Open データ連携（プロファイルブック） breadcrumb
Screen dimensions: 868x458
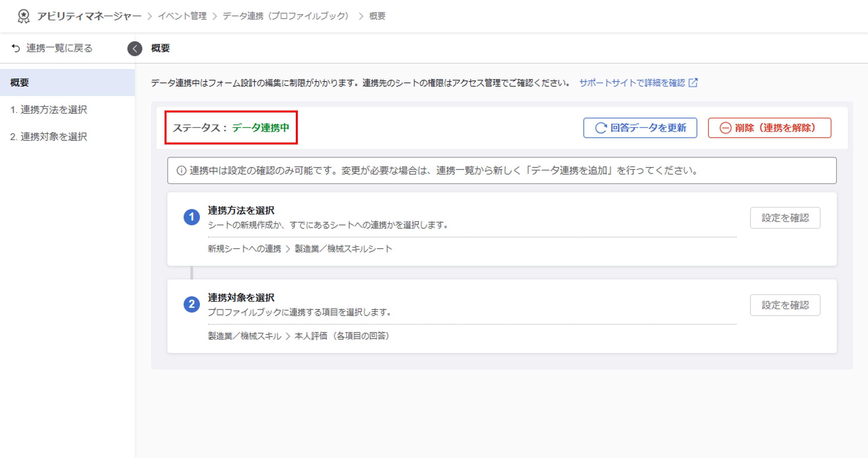coord(285,16)
